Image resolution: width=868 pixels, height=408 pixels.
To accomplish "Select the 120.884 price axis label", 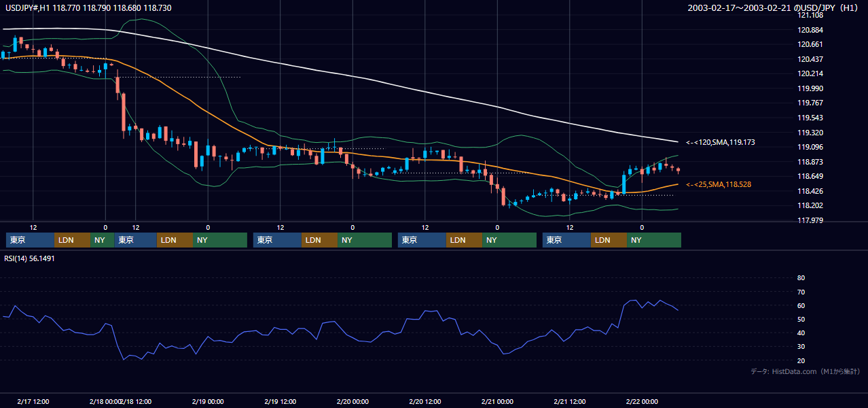I will [811, 30].
